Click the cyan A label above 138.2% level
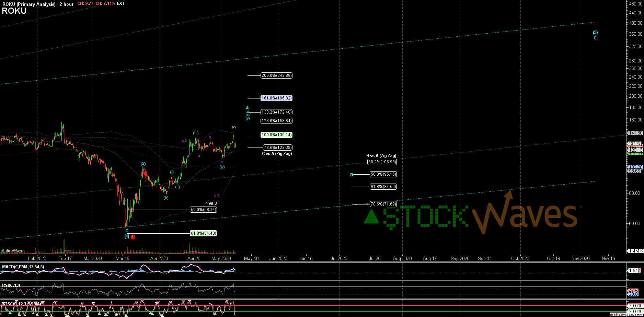This screenshot has height=317, width=644. pyautogui.click(x=247, y=108)
